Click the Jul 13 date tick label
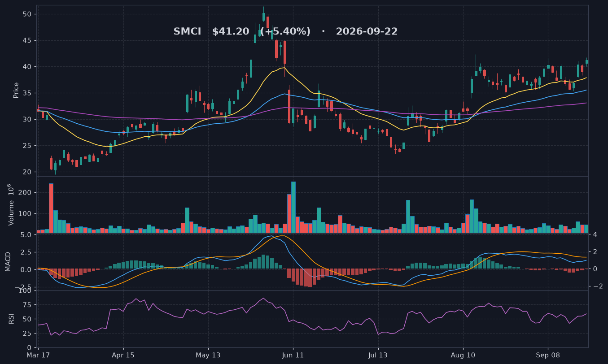The width and height of the screenshot is (608, 364). [x=378, y=355]
